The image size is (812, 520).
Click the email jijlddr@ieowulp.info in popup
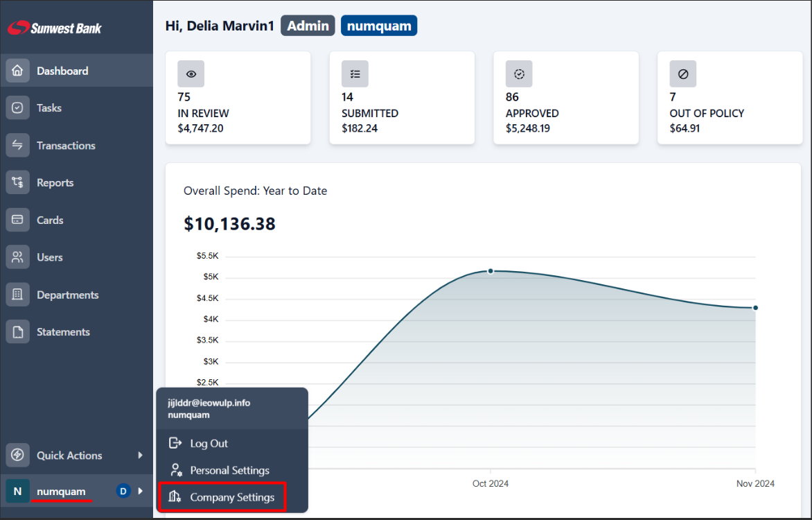pyautogui.click(x=209, y=403)
